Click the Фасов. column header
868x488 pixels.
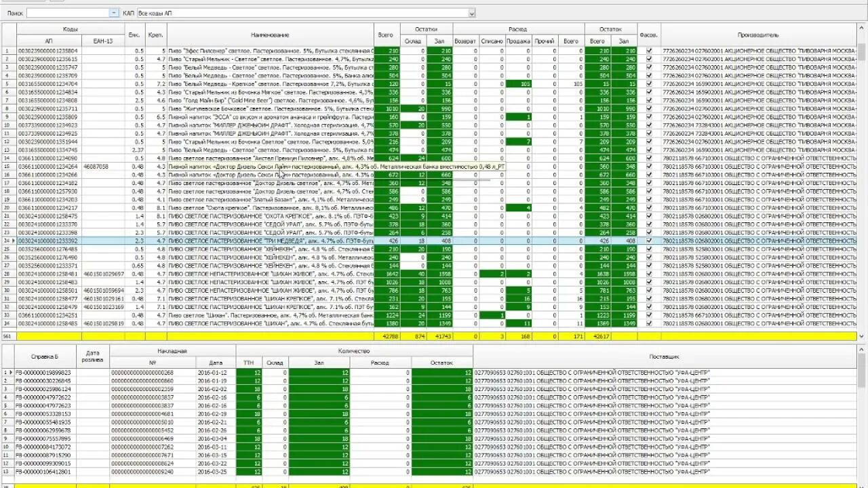[x=649, y=35]
